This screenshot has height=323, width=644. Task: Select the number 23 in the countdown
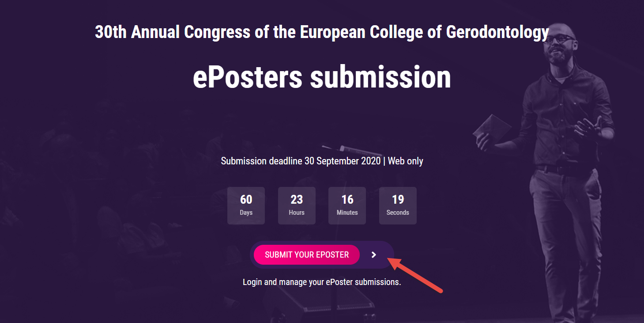(x=297, y=200)
